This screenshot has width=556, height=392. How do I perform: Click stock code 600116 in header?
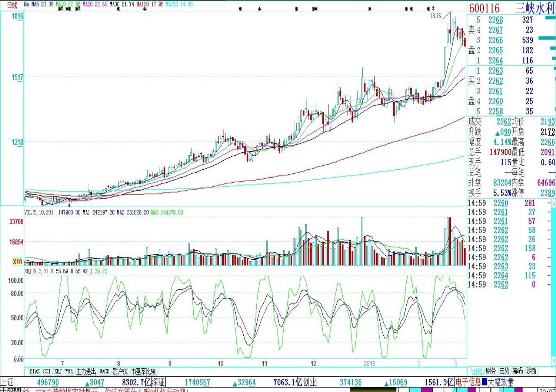pos(484,8)
